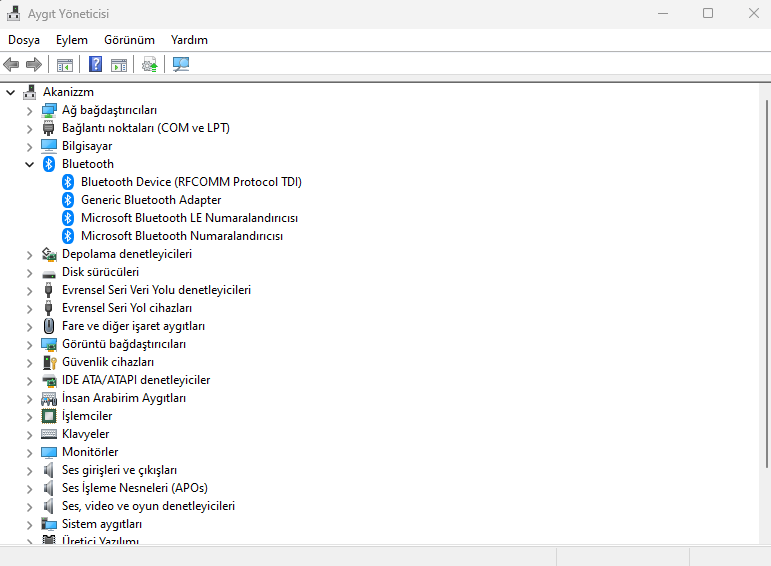The width and height of the screenshot is (771, 566).
Task: Click the vertical scrollbar of device tree
Action: coord(766,284)
